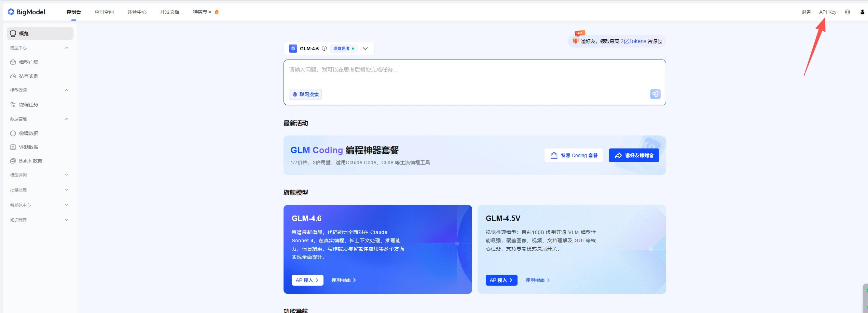Switch to the 开发文档 tab

pyautogui.click(x=169, y=12)
